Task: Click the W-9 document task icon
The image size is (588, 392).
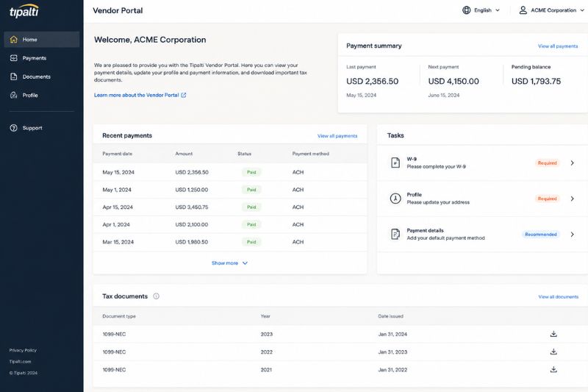Action: tap(395, 163)
